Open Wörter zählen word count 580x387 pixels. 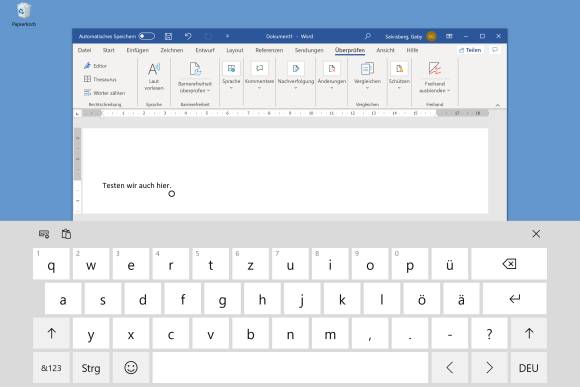click(x=105, y=93)
